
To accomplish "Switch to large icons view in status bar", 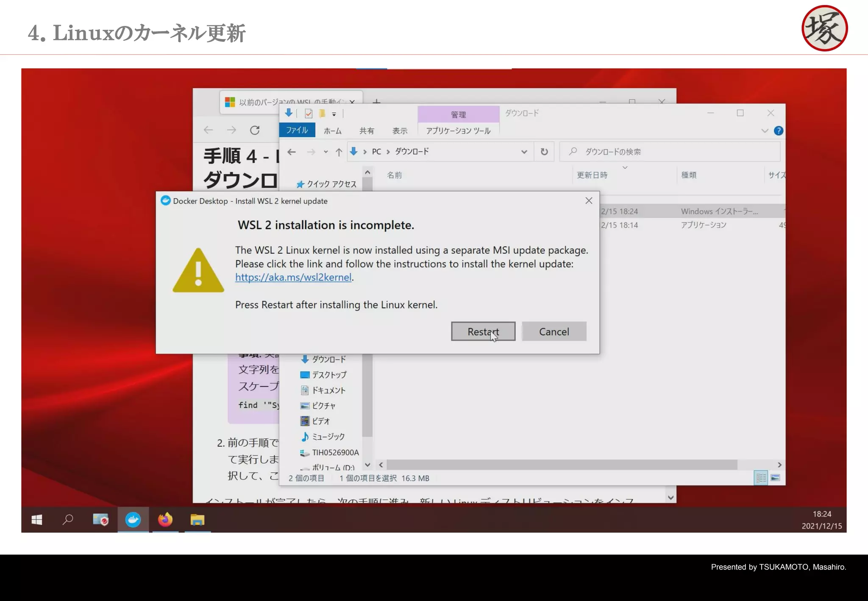I will pyautogui.click(x=775, y=478).
